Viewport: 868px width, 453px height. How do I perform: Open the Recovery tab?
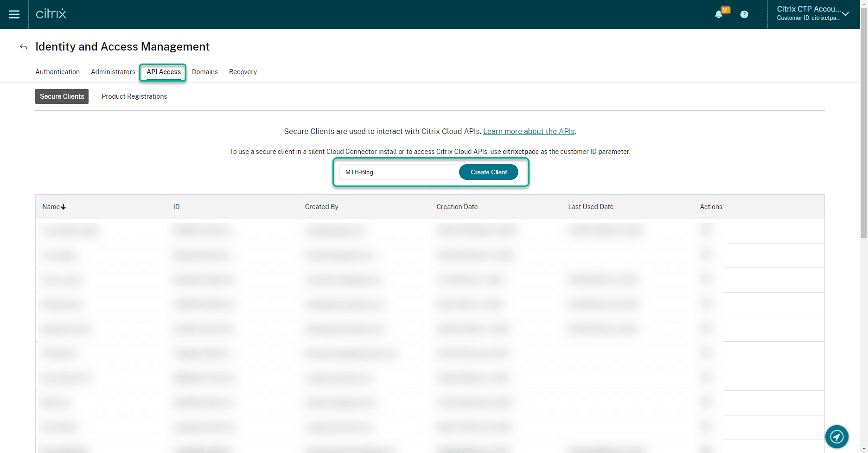[x=243, y=72]
